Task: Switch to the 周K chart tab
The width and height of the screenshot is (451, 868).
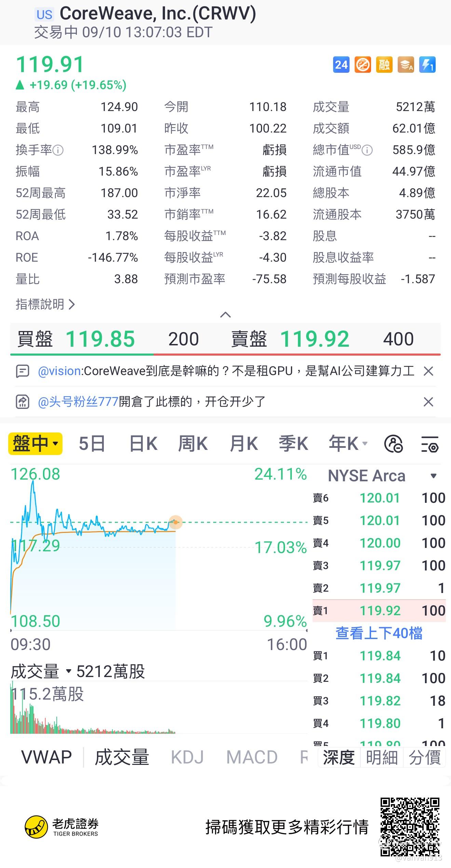Action: pos(193,444)
